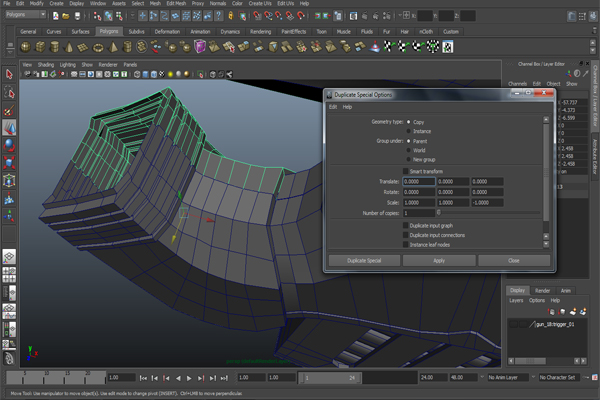
Task: Open the Edit Mesh menu
Action: pyautogui.click(x=176, y=3)
